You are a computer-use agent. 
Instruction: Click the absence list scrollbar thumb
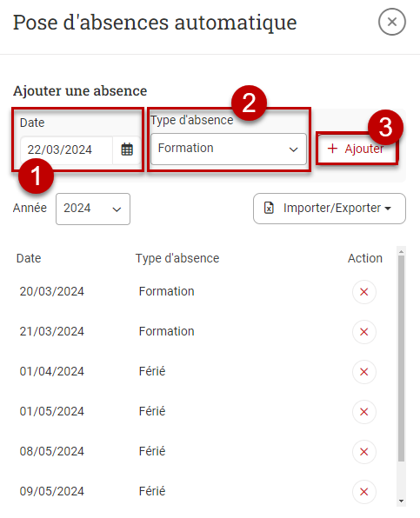pos(401,358)
